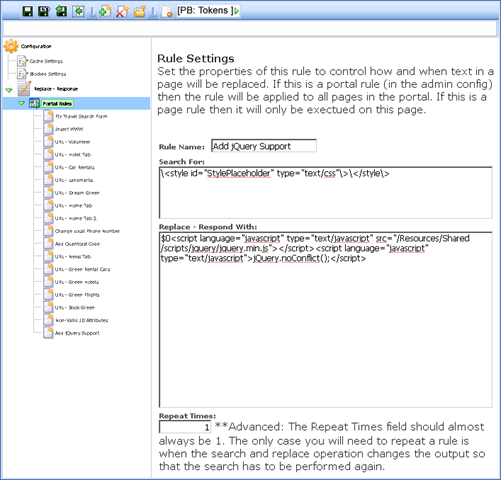Click the URL - Green Flights rule icon
Image resolution: width=501 pixels, height=480 pixels.
click(x=48, y=294)
